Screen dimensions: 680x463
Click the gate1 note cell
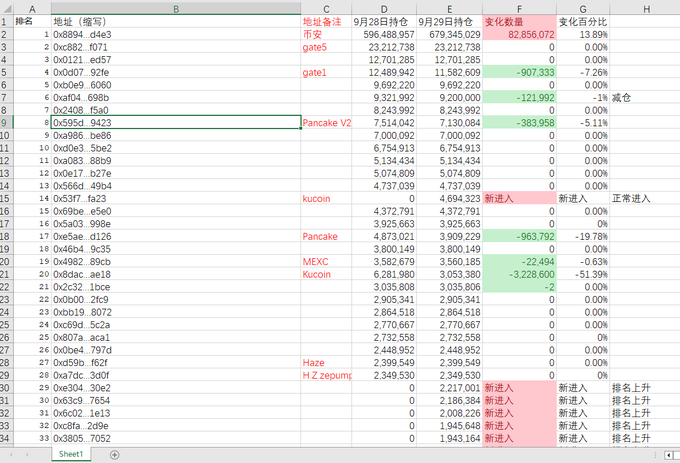coord(326,72)
